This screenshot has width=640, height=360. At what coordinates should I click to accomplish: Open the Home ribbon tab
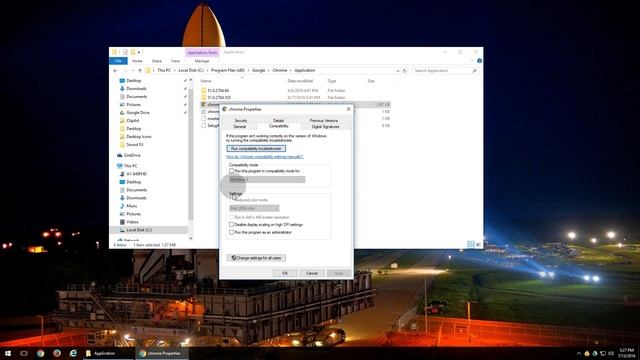tap(137, 61)
